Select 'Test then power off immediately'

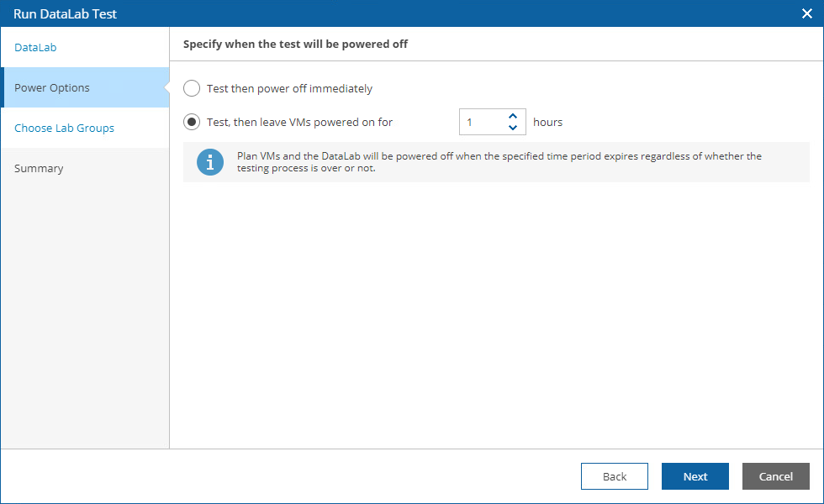tap(192, 88)
